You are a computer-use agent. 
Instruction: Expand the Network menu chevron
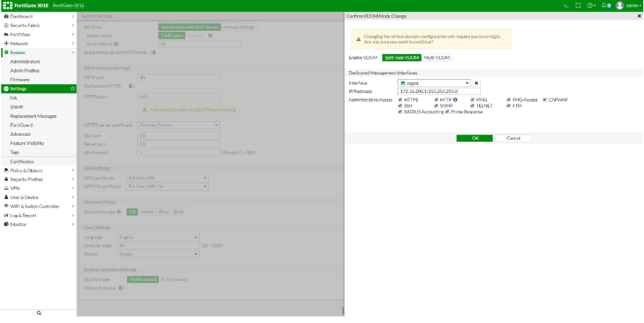tap(73, 43)
